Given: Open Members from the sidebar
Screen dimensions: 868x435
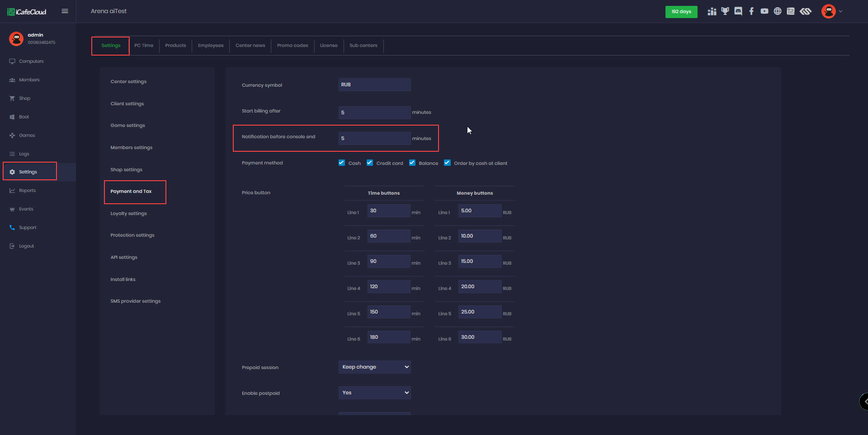Looking at the screenshot, I should coord(29,80).
